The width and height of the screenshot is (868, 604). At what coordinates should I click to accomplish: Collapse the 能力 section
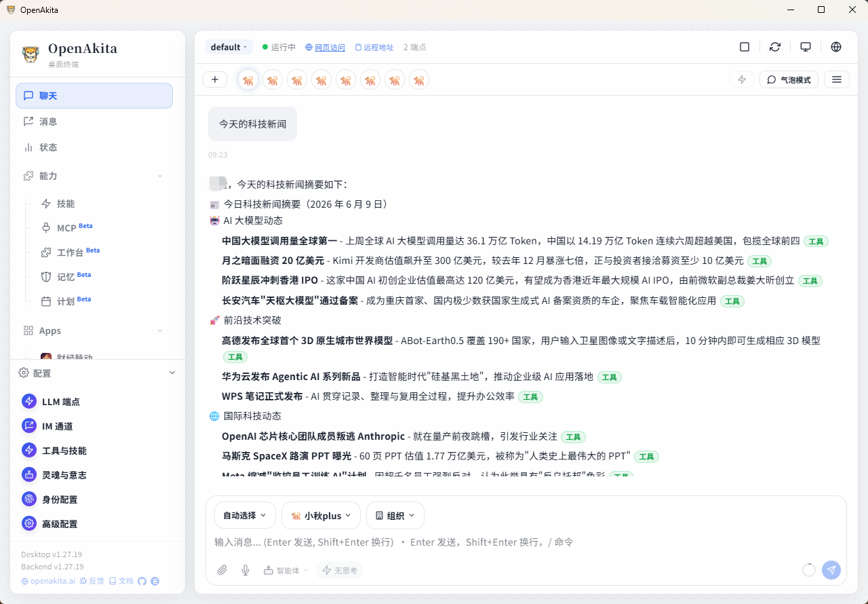94,176
